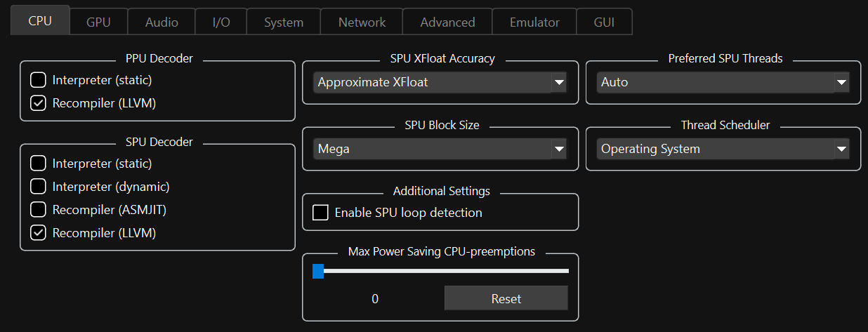Switch to the GPU tab
This screenshot has height=332, width=868.
point(98,22)
